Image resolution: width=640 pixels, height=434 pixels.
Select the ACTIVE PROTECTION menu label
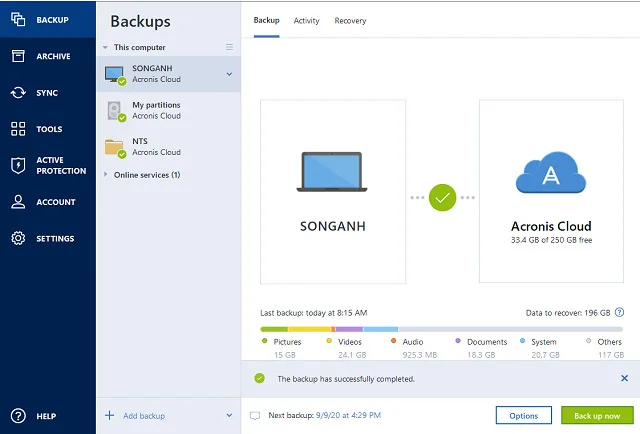61,165
